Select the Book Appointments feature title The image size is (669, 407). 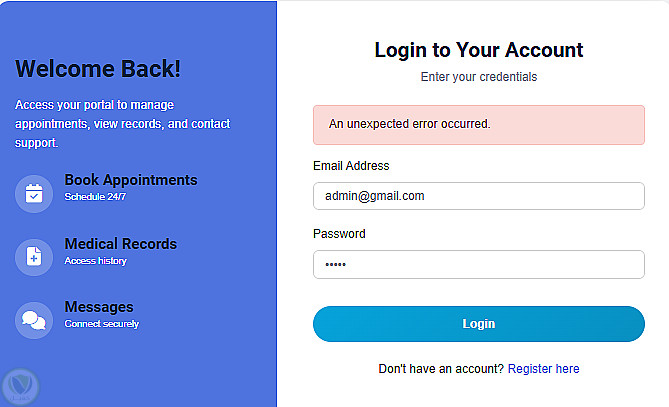pyautogui.click(x=131, y=180)
